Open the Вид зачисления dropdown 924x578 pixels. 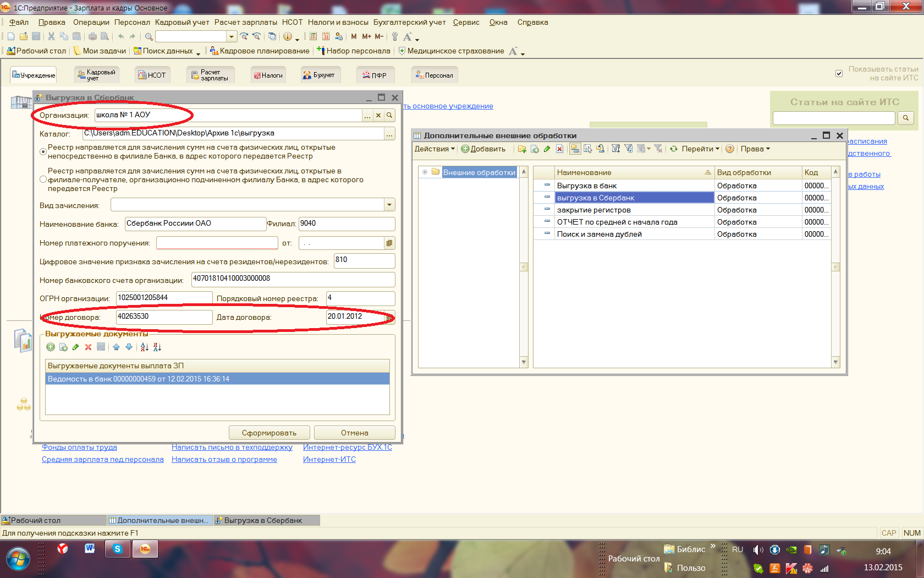click(389, 205)
